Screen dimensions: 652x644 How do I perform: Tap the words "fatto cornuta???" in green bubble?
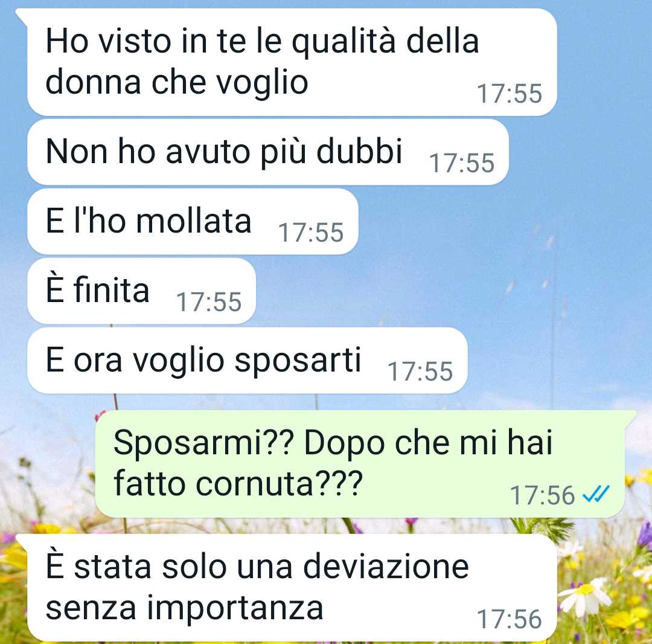pyautogui.click(x=238, y=484)
